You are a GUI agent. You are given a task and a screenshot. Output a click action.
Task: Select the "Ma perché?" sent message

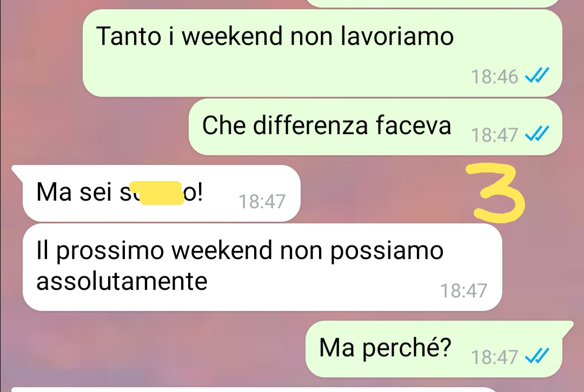point(434,349)
